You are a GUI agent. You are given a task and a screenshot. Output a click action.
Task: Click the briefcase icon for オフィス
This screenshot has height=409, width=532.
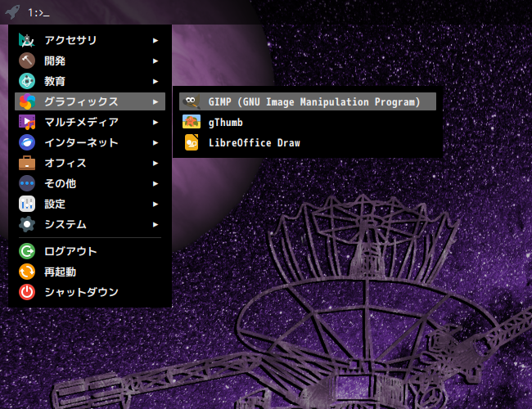tap(27, 163)
